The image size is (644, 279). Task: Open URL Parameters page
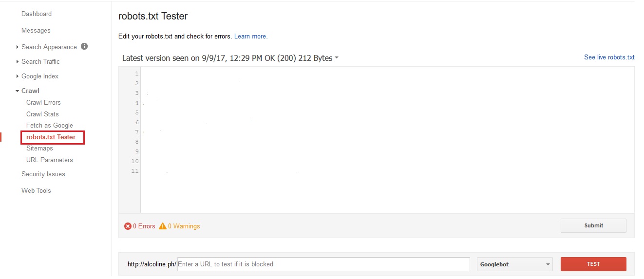click(50, 160)
